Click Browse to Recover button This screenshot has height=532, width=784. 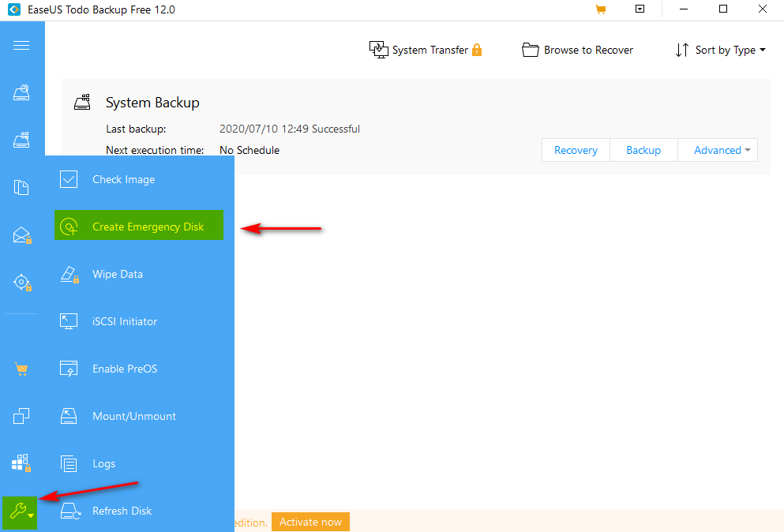577,50
